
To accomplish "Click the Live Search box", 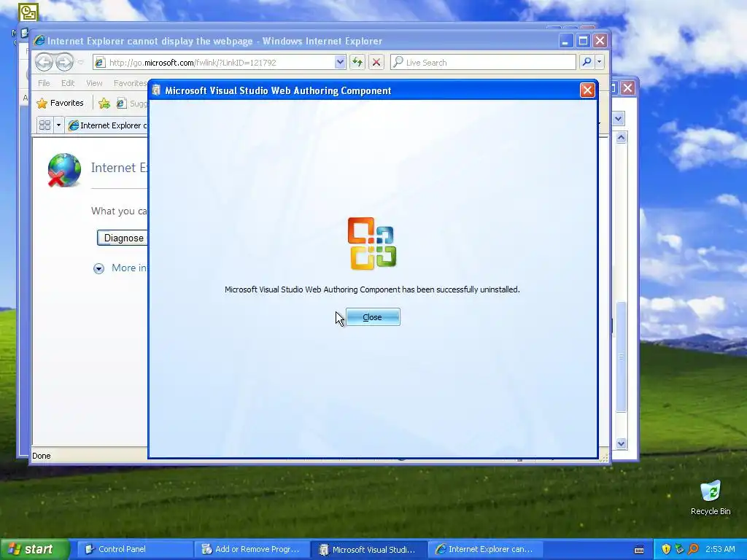I will click(x=483, y=63).
